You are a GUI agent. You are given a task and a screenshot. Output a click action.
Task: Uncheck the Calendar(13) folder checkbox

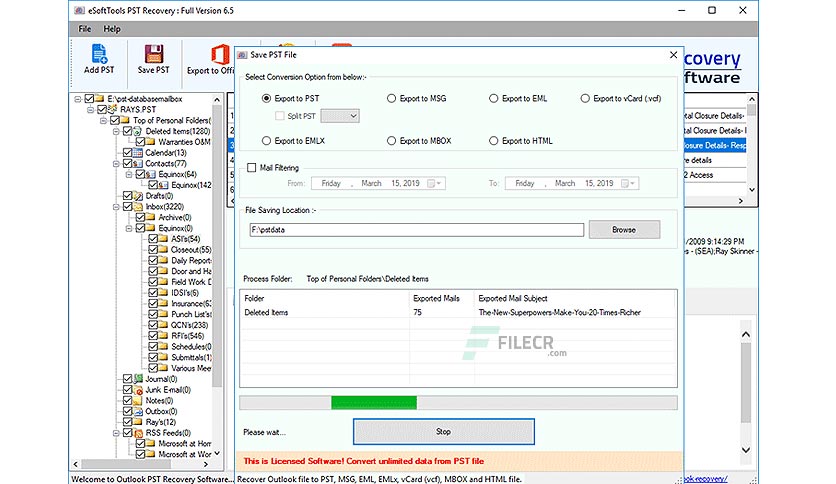[127, 152]
